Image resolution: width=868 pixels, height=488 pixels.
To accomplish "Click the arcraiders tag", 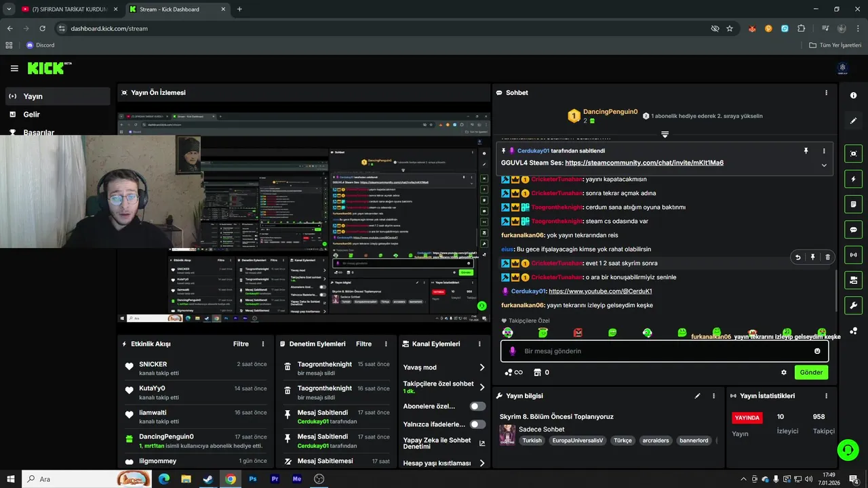I will click(655, 440).
